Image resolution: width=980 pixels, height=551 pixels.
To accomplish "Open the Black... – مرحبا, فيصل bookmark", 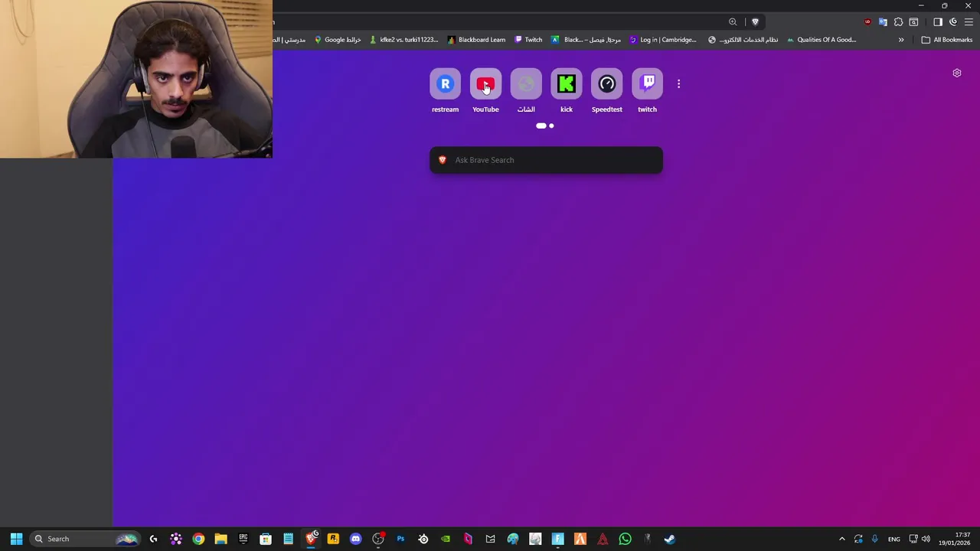I will (x=586, y=40).
